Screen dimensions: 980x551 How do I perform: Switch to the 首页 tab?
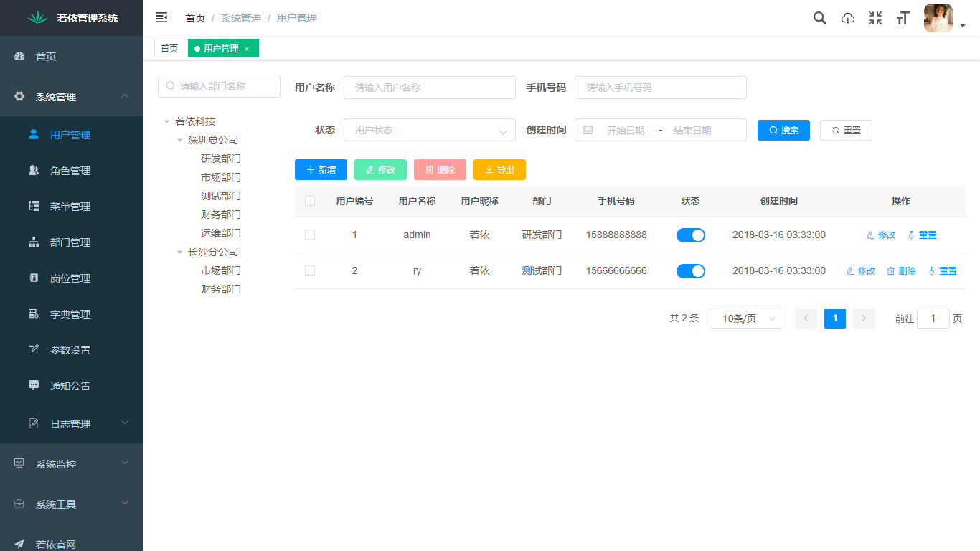(x=169, y=49)
